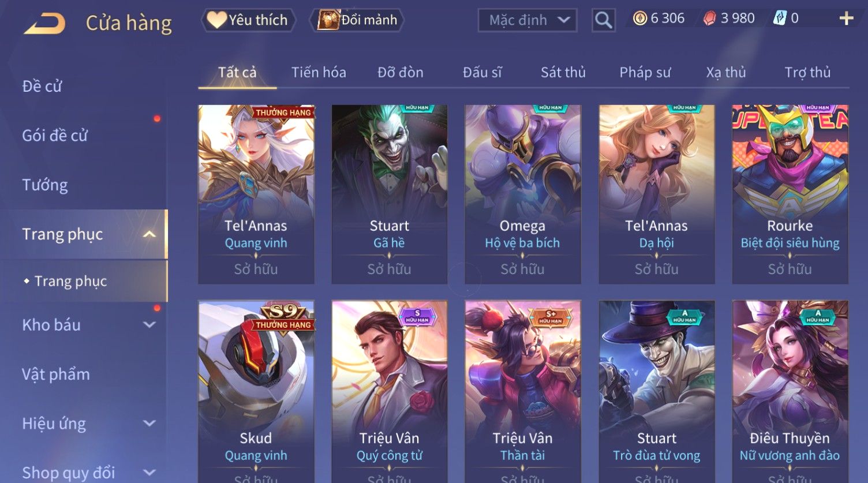Screen dimensions: 868x483
Task: Tap the golden back arrow icon
Action: click(x=44, y=24)
